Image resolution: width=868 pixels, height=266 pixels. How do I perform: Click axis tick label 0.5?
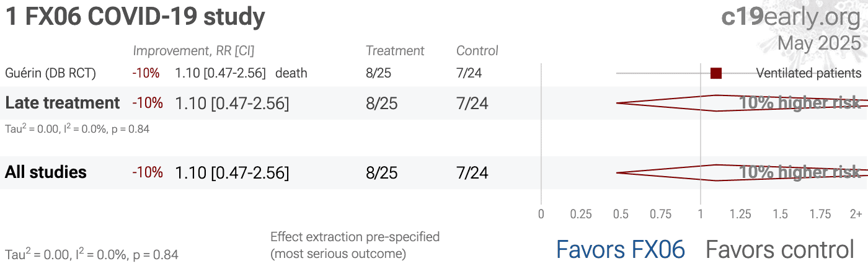(x=621, y=215)
